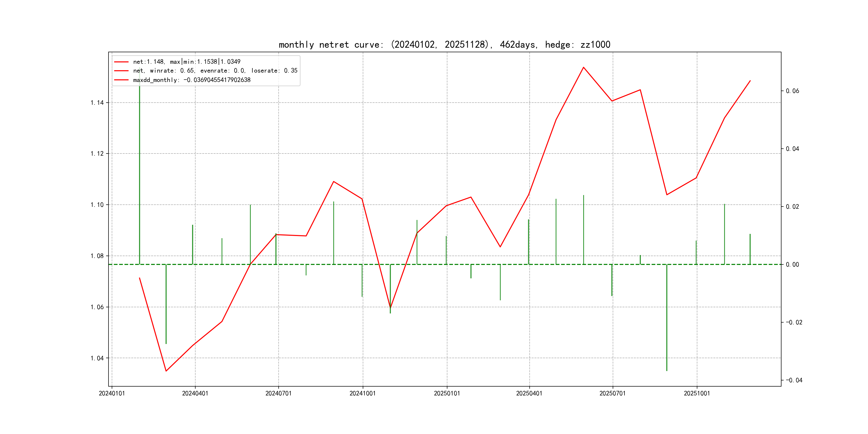Click left y-axis label 1.04
This screenshot has width=868, height=434.
pyautogui.click(x=97, y=358)
